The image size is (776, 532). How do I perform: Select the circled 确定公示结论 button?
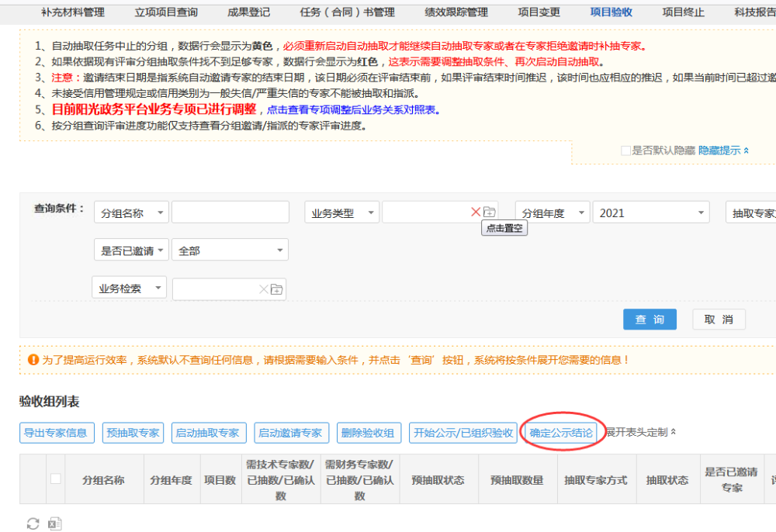(560, 434)
